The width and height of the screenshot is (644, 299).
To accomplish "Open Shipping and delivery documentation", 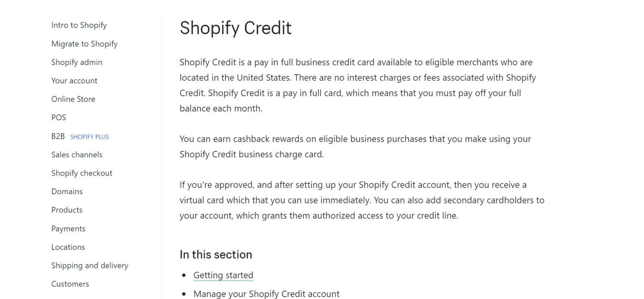I will pos(90,265).
